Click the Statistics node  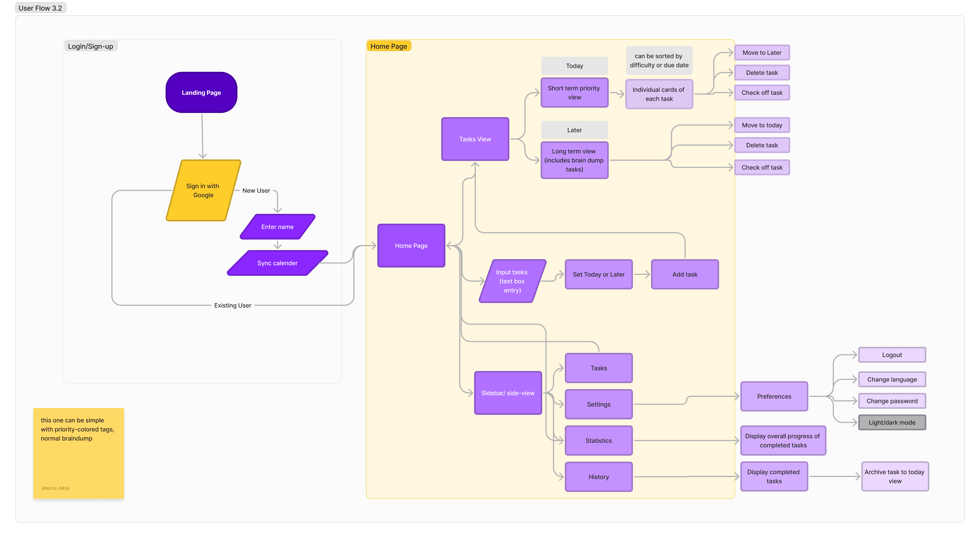coord(599,440)
